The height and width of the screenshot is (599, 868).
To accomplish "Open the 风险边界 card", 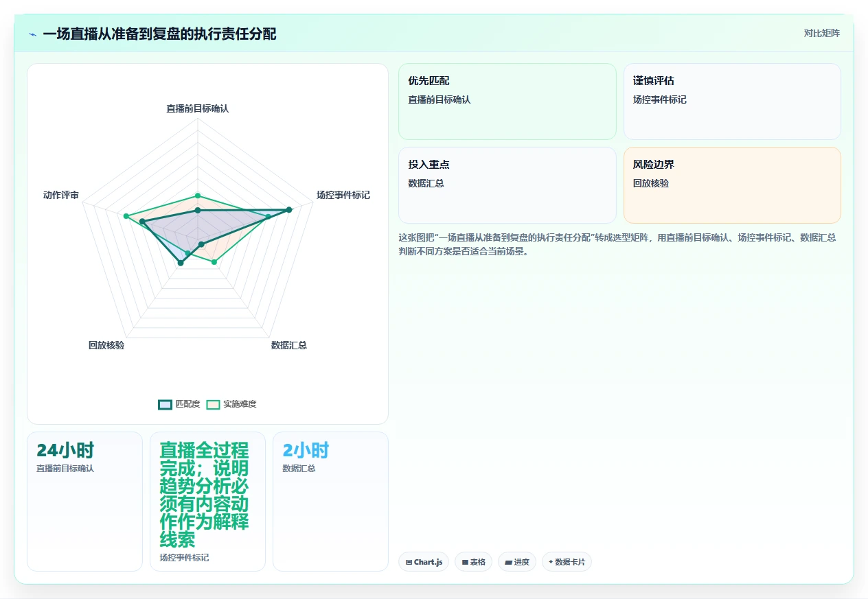I will (732, 185).
